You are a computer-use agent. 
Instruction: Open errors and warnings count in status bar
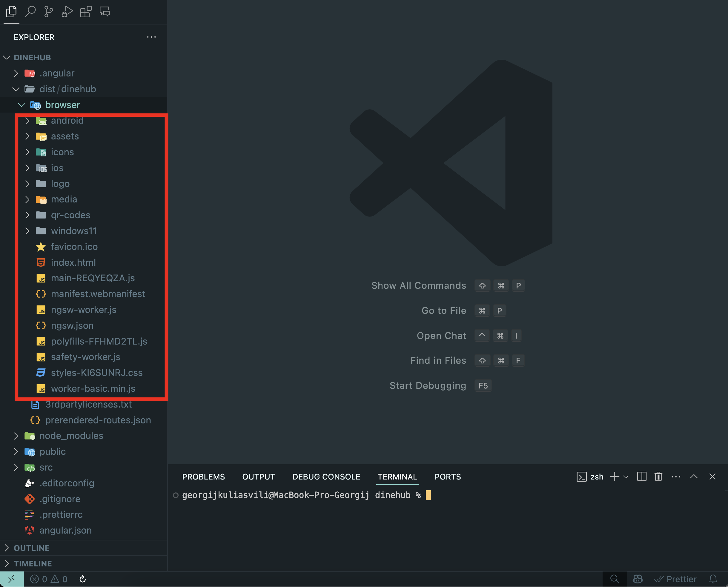click(49, 579)
